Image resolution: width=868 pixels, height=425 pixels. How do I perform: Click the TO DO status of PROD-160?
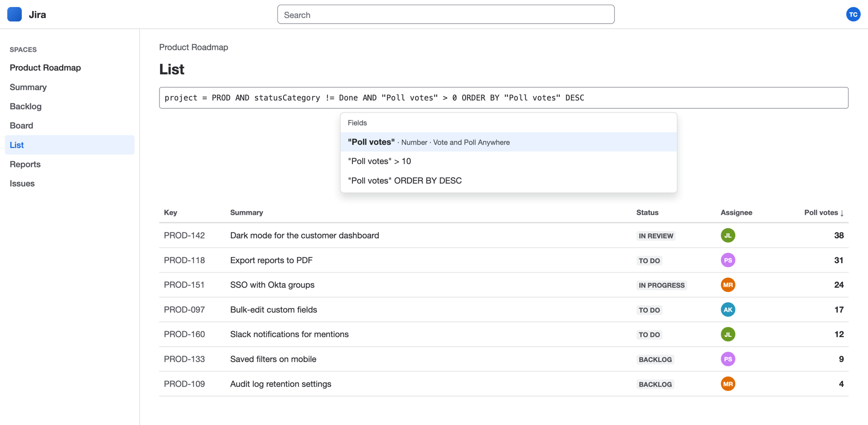click(649, 335)
